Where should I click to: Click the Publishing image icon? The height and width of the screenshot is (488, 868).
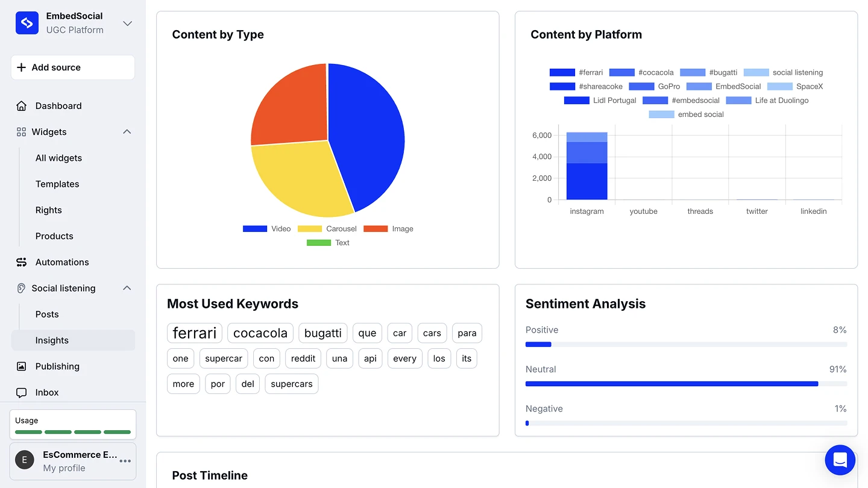[22, 366]
